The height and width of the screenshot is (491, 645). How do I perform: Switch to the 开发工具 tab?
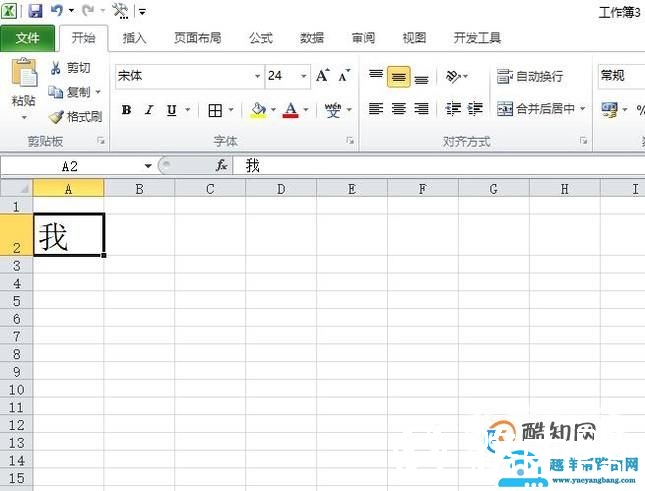(477, 38)
